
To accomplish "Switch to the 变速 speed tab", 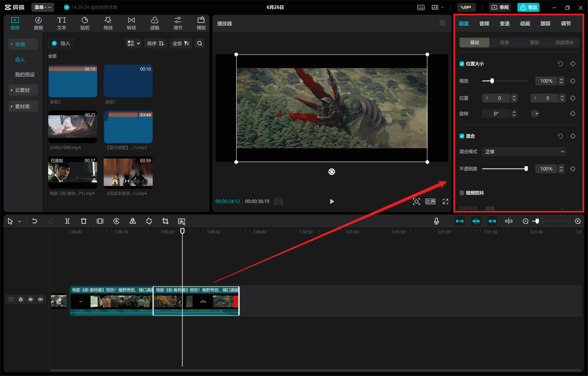I will pyautogui.click(x=505, y=24).
